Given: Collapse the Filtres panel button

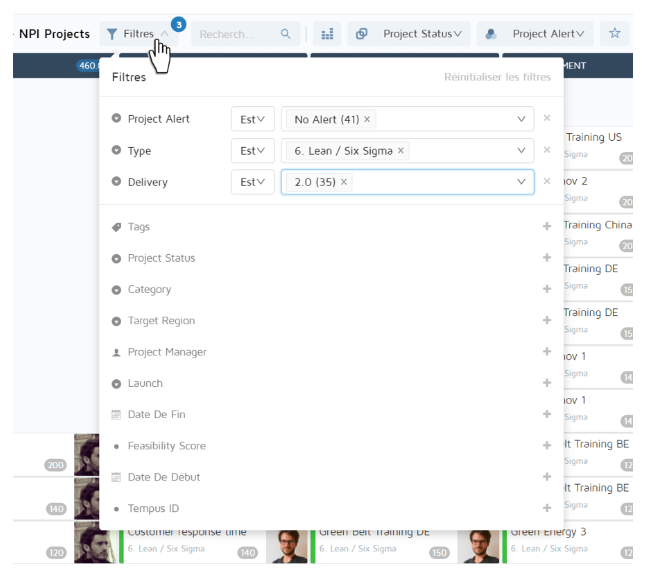Looking at the screenshot, I should tap(138, 34).
